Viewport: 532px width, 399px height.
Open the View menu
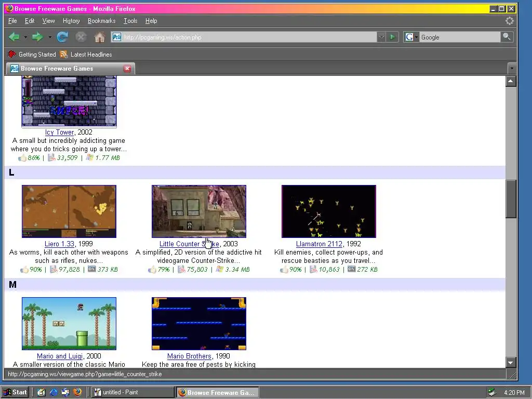point(48,21)
